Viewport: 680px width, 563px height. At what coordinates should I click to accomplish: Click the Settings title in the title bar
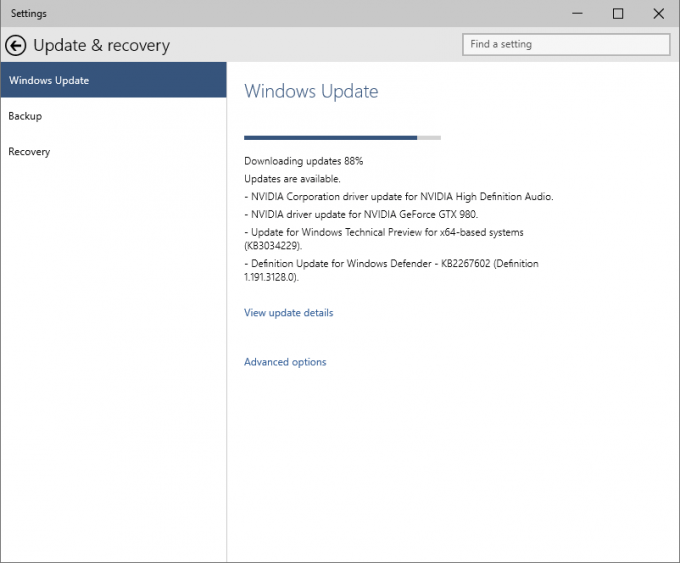[29, 13]
